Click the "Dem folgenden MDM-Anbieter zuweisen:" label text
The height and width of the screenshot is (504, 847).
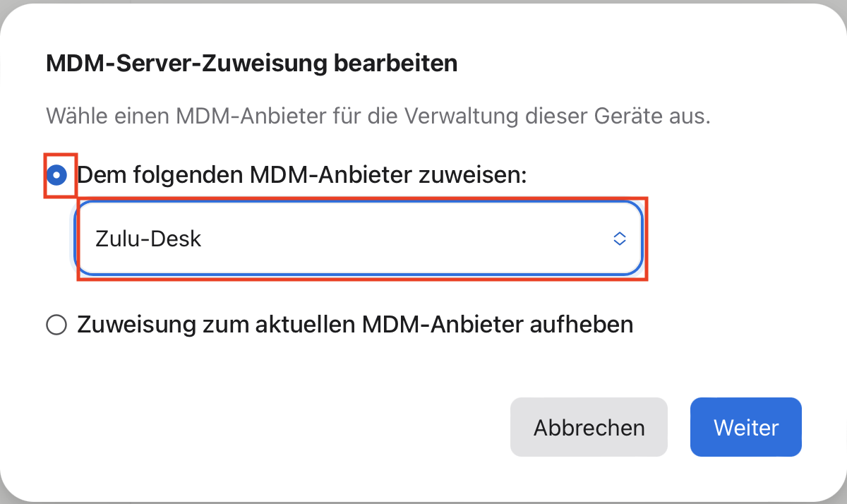pos(302,175)
